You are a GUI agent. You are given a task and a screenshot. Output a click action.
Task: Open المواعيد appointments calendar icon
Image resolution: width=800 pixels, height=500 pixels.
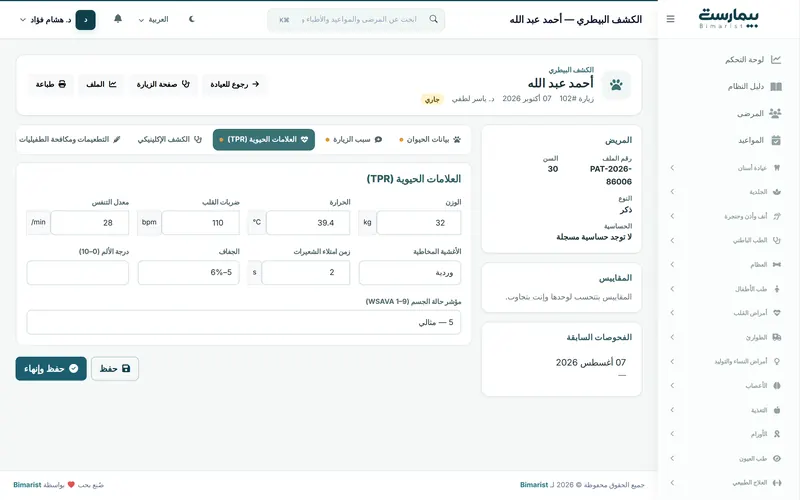point(776,140)
